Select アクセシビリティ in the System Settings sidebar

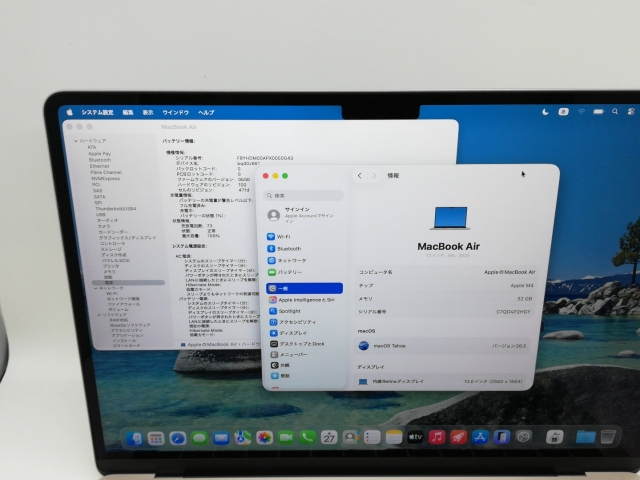pyautogui.click(x=304, y=322)
